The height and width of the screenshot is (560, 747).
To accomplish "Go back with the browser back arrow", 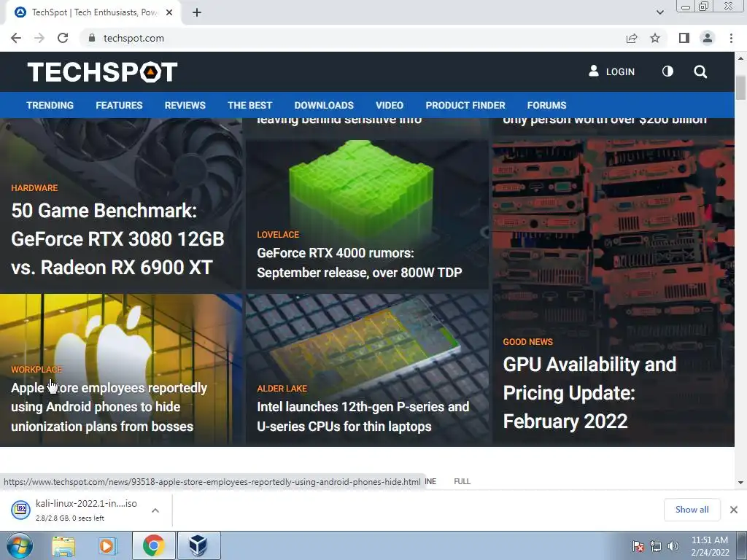I will (16, 38).
